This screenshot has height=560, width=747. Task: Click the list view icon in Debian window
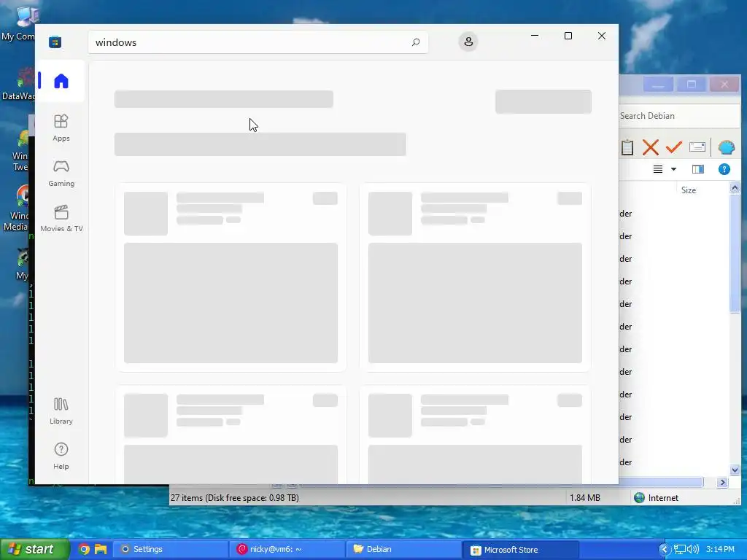(x=658, y=169)
